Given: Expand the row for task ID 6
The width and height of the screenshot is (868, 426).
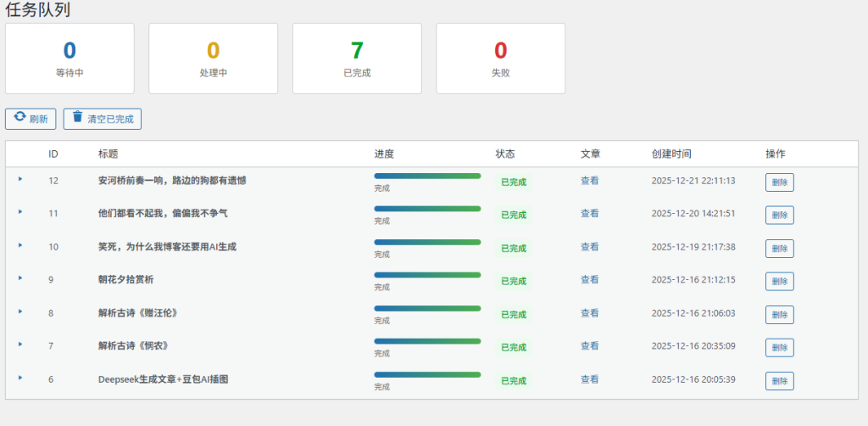Looking at the screenshot, I should coord(20,378).
